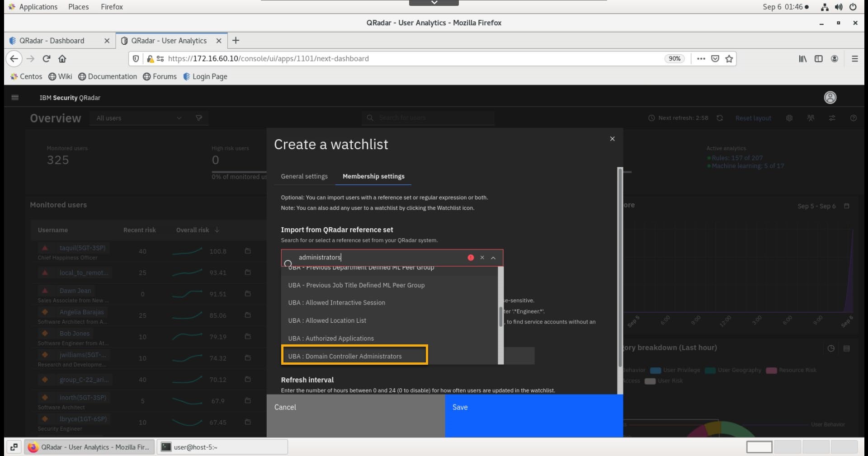Viewport: 868px width, 456px height.
Task: Click the Search for users field
Action: (x=428, y=118)
